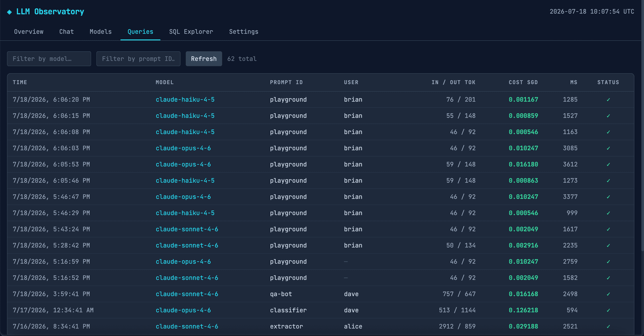Open claude-sonnet-4-6 link in qa-bot row

(x=187, y=294)
